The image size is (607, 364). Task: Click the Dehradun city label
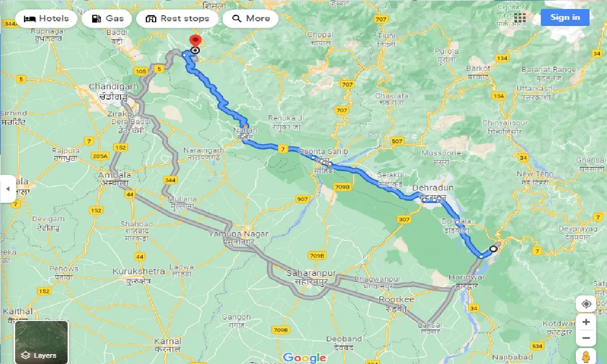[x=433, y=188]
